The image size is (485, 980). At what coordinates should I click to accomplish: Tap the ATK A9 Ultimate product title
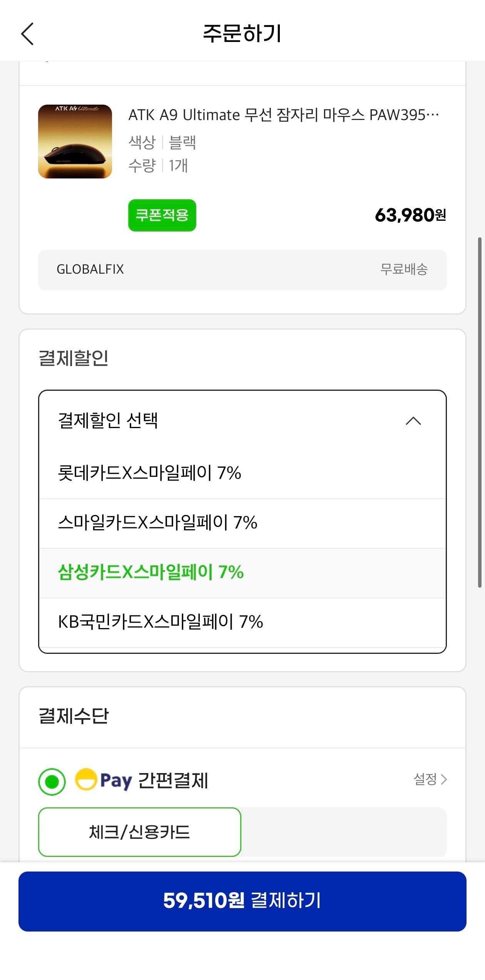click(x=283, y=115)
